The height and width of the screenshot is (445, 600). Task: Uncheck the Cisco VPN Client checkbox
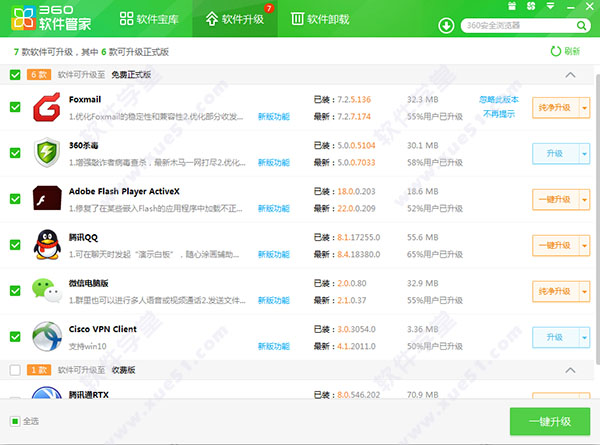point(15,337)
